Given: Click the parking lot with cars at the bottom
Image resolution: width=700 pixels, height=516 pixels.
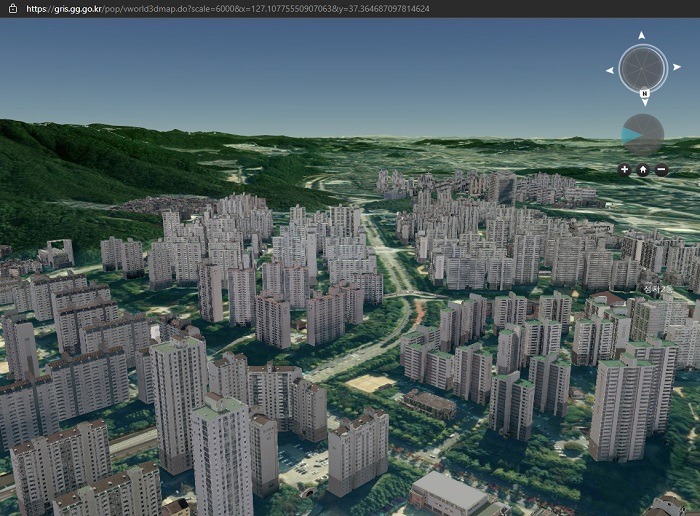Looking at the screenshot, I should click(x=300, y=463).
